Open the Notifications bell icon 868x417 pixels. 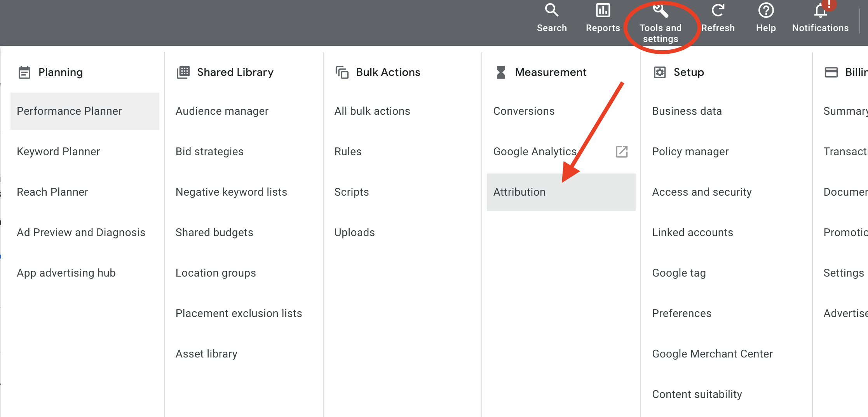[x=821, y=11]
